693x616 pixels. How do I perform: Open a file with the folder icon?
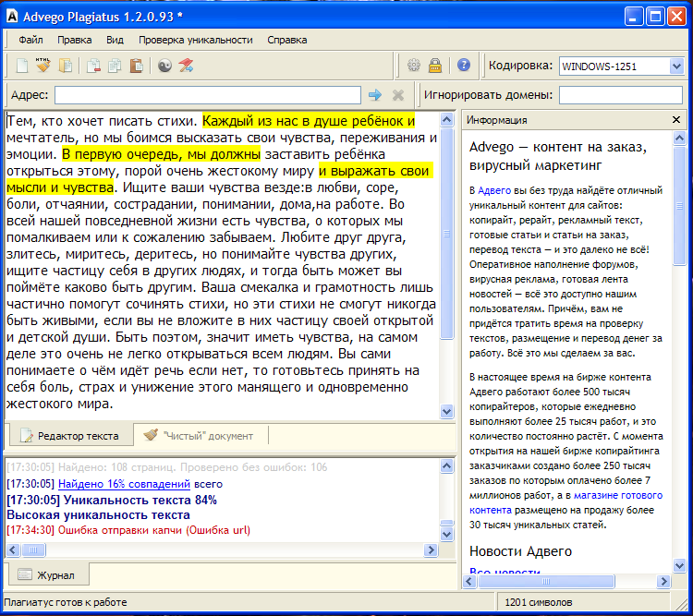66,66
